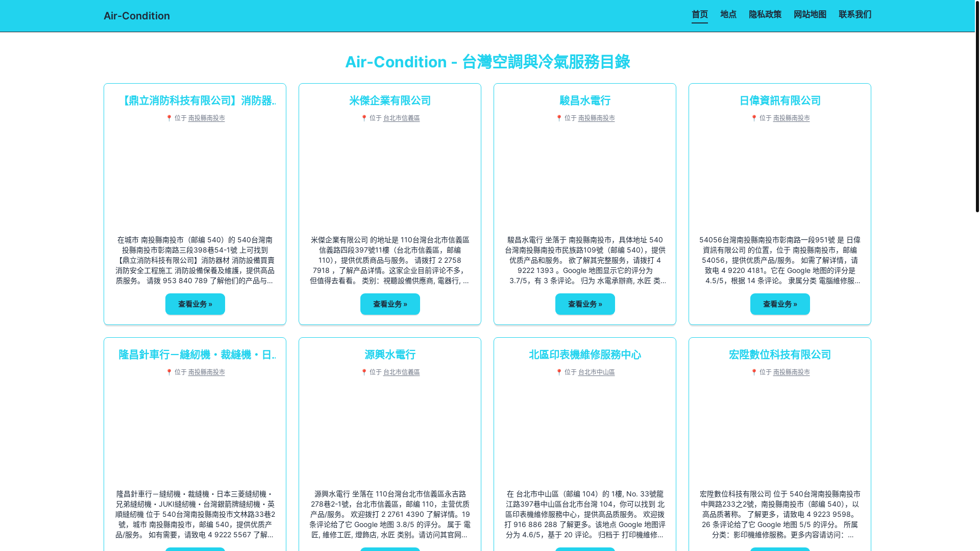Select the 首页 menu item

pos(700,14)
